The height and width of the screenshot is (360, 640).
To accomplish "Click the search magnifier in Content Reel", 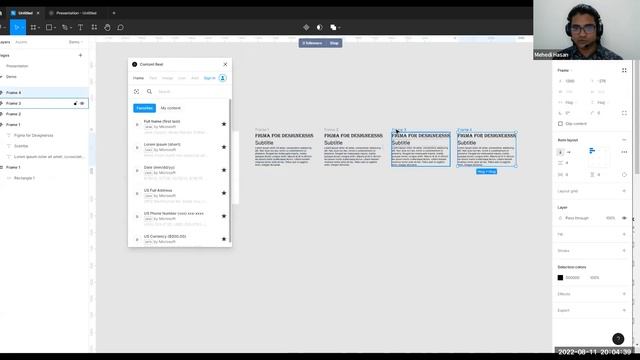I will [x=149, y=91].
